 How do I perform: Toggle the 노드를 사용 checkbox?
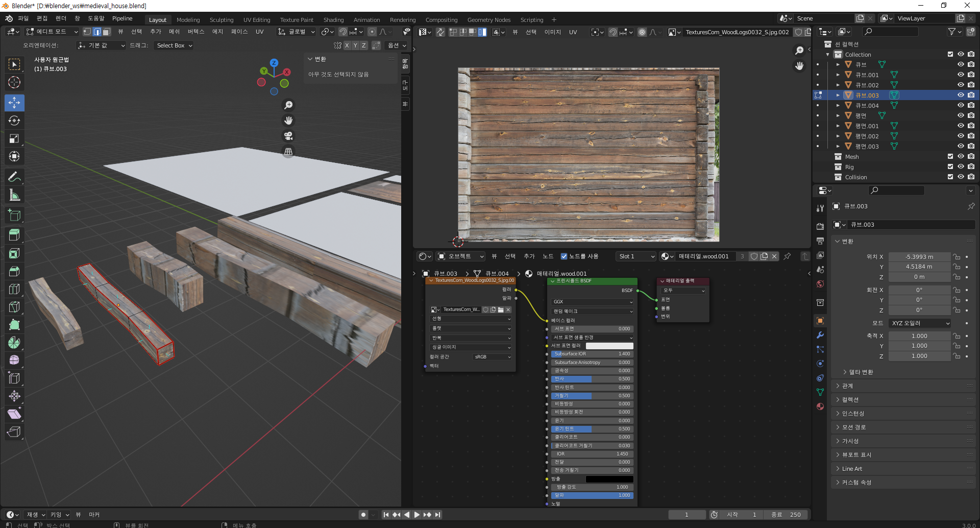coord(564,256)
